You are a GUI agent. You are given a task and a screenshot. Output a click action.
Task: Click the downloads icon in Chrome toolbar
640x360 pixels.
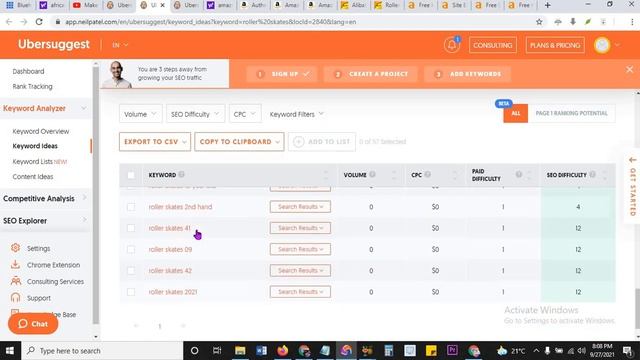[x=573, y=22]
